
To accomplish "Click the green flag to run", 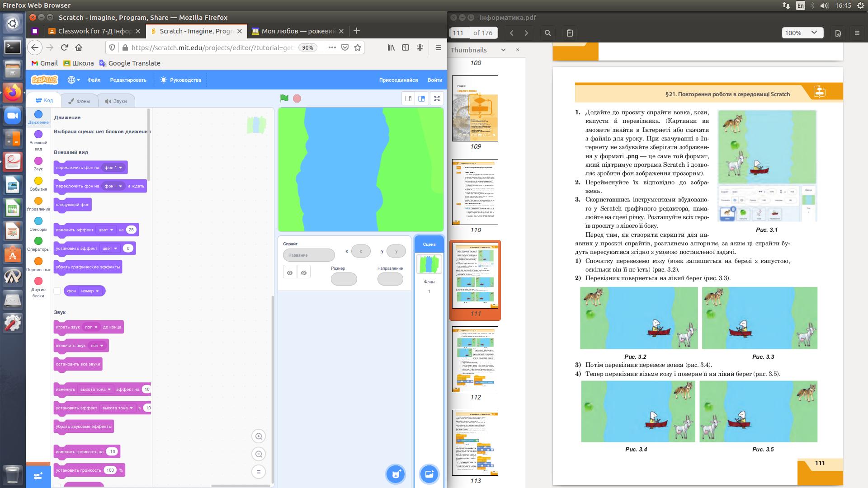I will pos(284,99).
